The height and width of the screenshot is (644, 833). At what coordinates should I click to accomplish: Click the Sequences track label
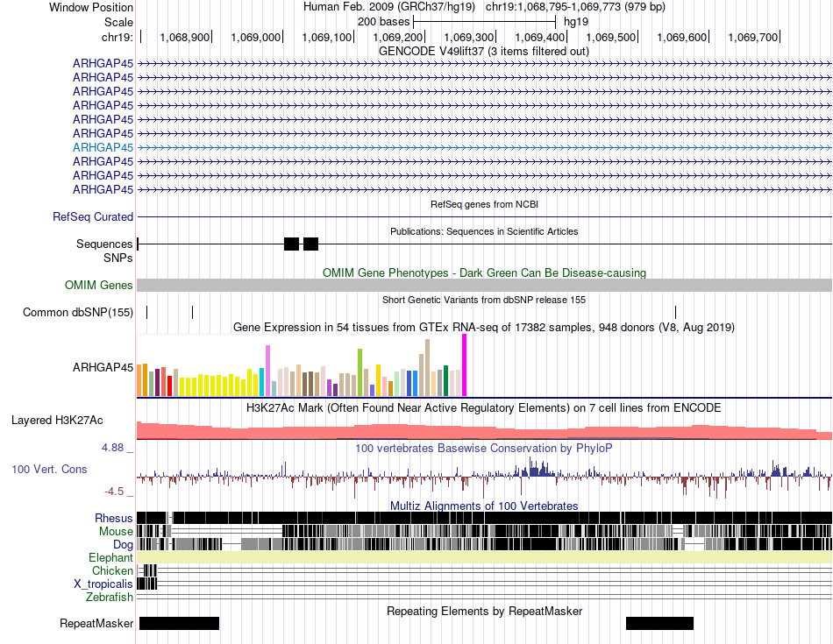(x=104, y=244)
